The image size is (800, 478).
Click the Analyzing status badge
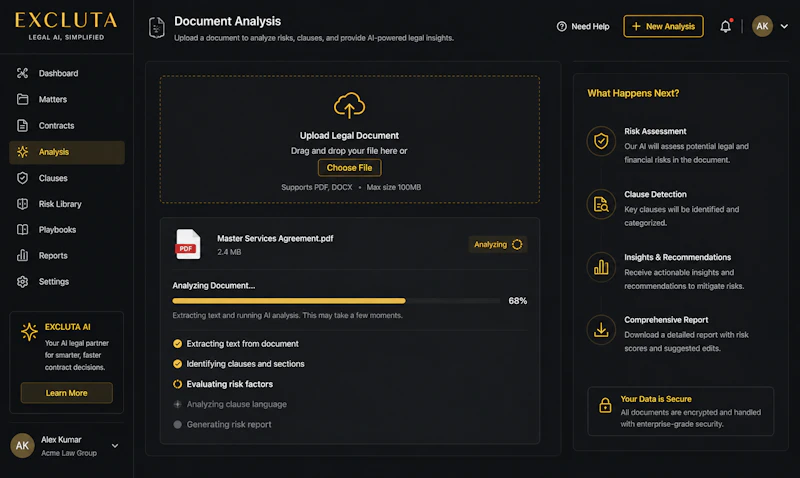coord(498,244)
